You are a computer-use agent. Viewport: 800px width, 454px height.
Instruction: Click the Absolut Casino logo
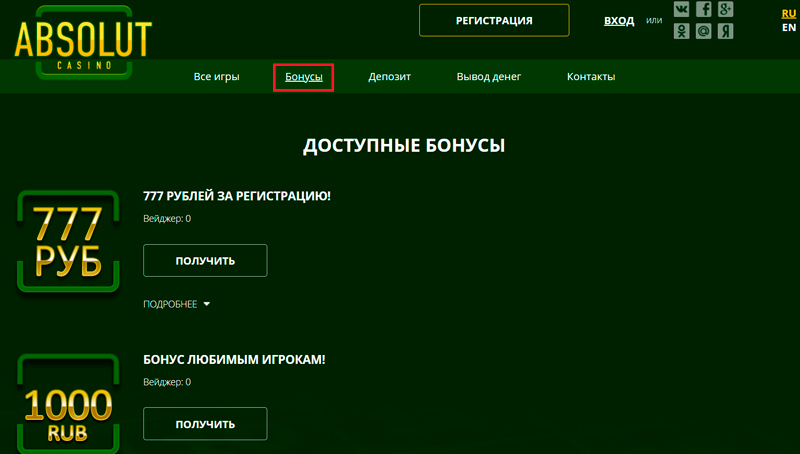[x=83, y=40]
